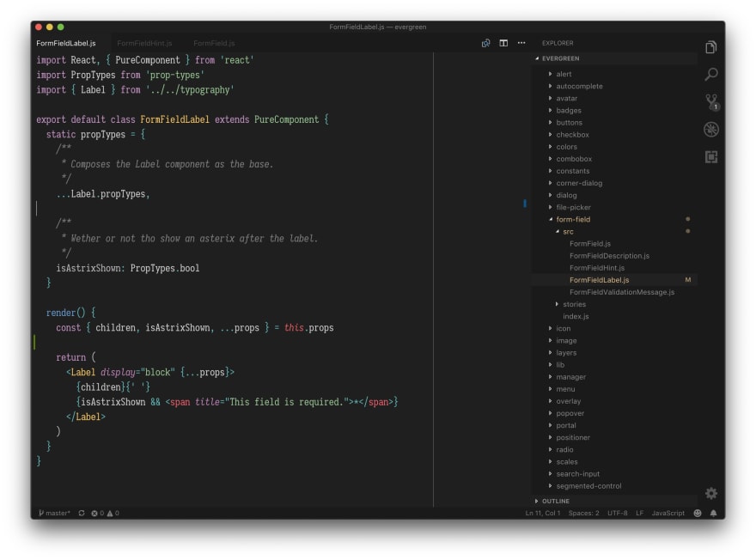
Task: Collapse the src folder
Action: [615, 232]
